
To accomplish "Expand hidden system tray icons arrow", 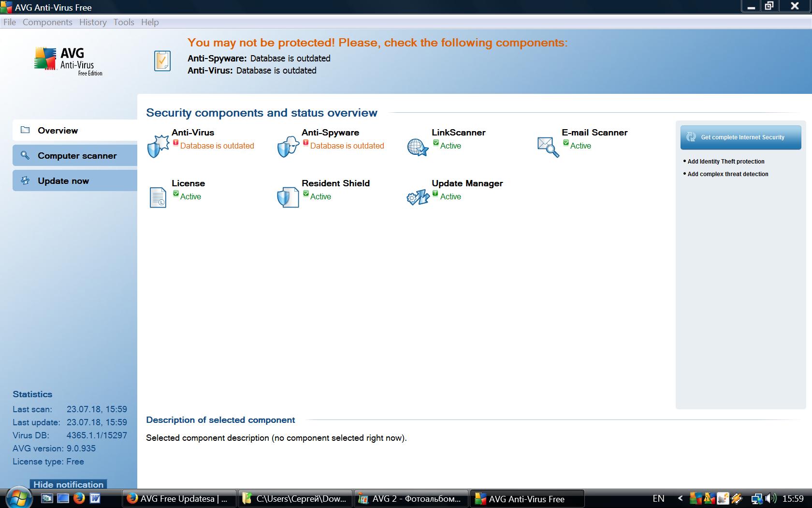I will pyautogui.click(x=680, y=498).
